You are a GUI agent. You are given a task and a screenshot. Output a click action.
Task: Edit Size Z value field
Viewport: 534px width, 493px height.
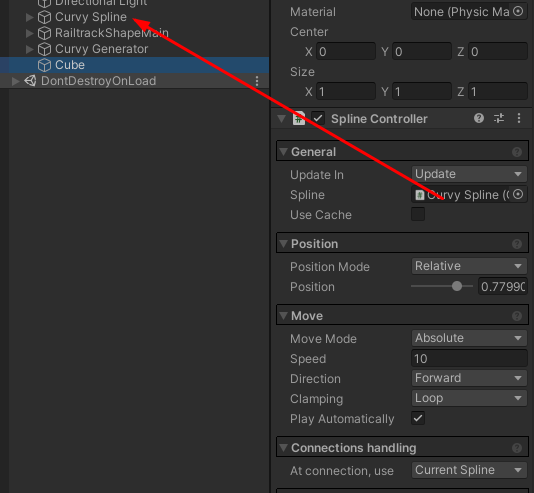(498, 92)
